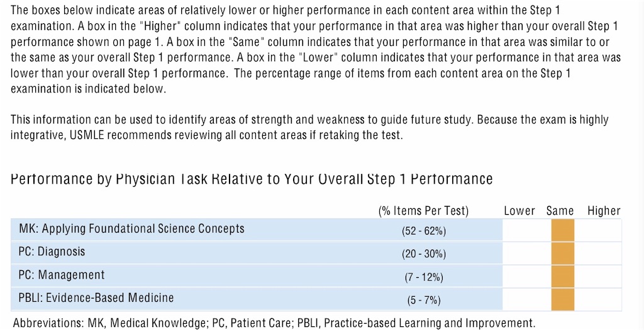Click the (20 - 30%) percentage value
644x330 pixels.
point(424,254)
